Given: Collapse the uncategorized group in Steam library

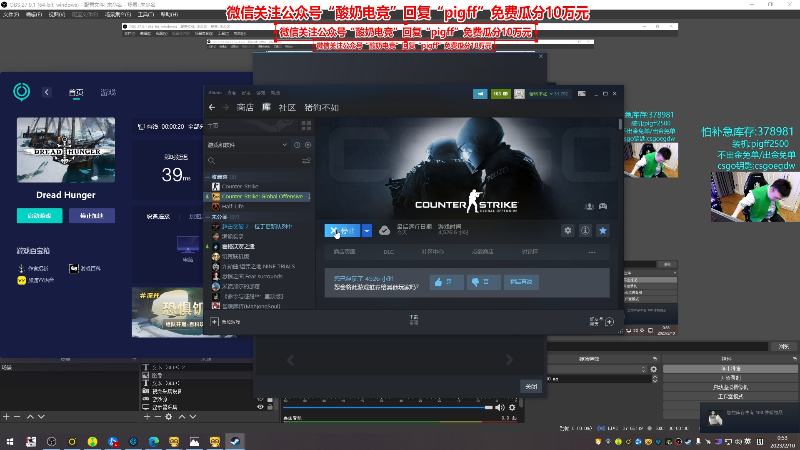Looking at the screenshot, I should pyautogui.click(x=208, y=217).
